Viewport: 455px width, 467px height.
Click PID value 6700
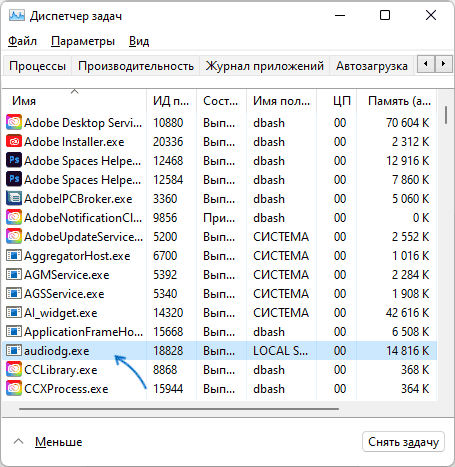click(165, 256)
